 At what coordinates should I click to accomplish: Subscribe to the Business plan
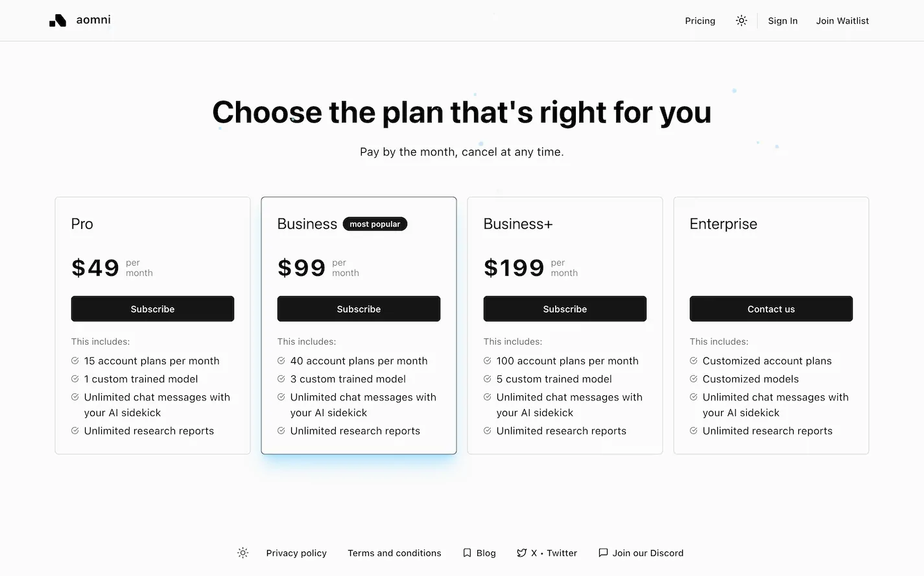(x=359, y=309)
